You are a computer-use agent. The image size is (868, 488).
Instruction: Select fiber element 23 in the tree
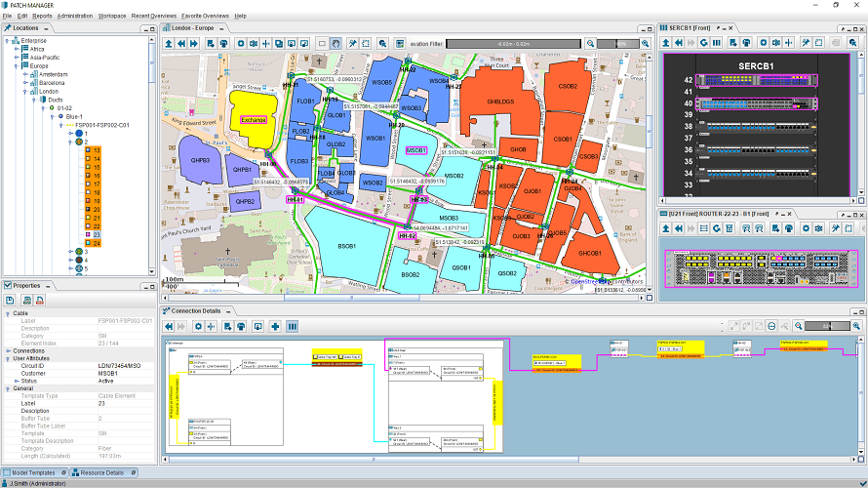(97, 235)
